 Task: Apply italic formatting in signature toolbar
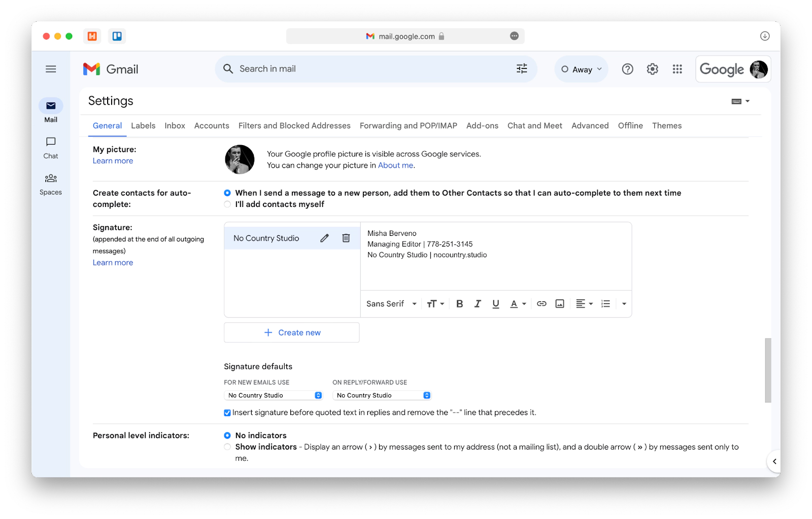click(x=478, y=303)
